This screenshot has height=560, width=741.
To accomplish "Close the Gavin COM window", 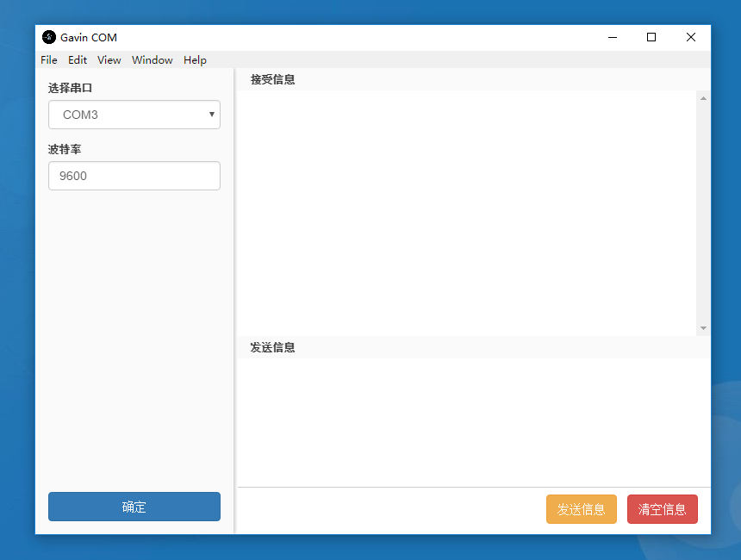I will [690, 37].
